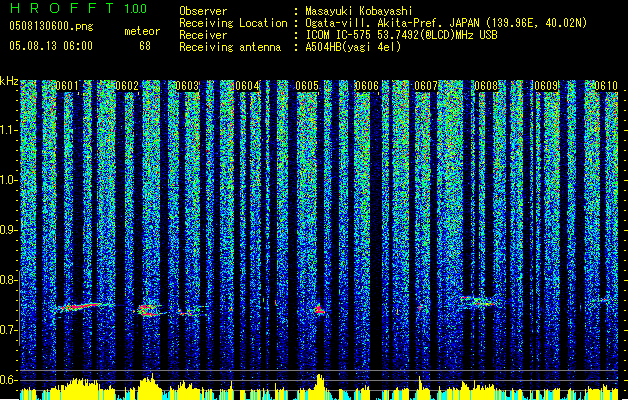
Task: Click the 0609 time marker
Action: tap(546, 86)
